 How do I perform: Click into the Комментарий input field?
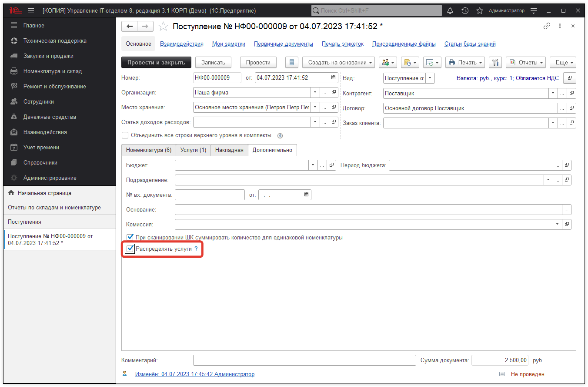pyautogui.click(x=304, y=360)
